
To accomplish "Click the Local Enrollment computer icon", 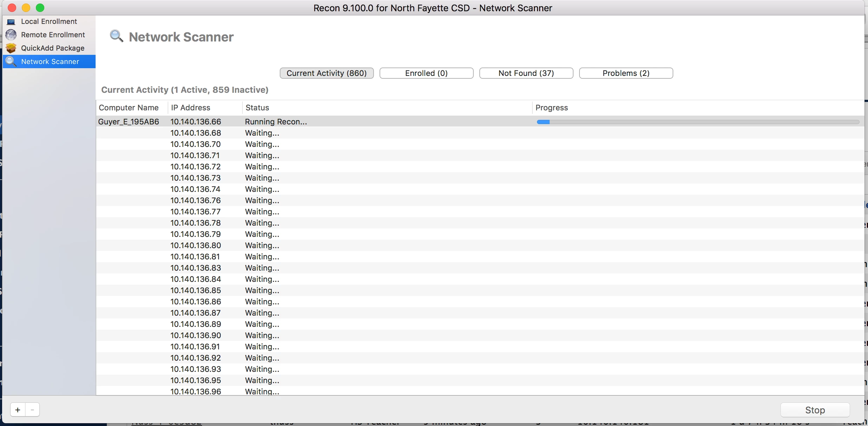I will [x=11, y=22].
